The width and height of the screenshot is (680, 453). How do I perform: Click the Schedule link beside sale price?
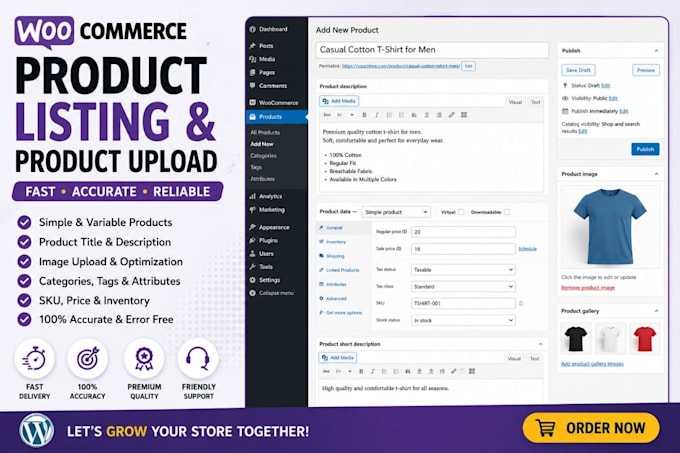(x=527, y=249)
